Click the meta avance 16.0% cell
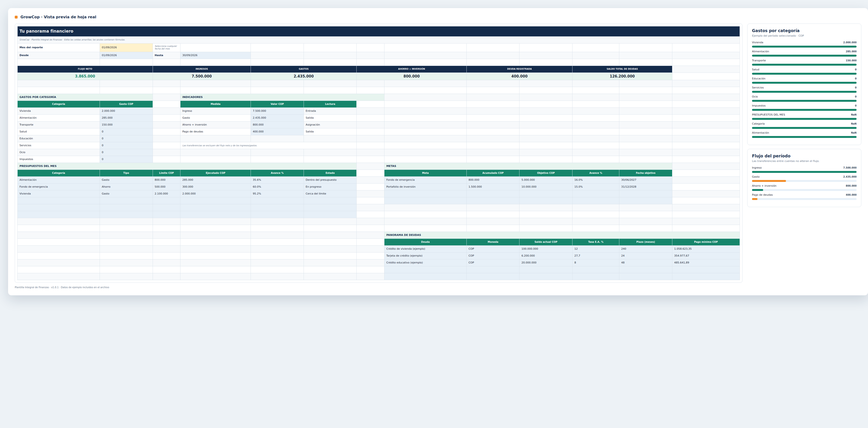868x428 pixels. click(595, 180)
